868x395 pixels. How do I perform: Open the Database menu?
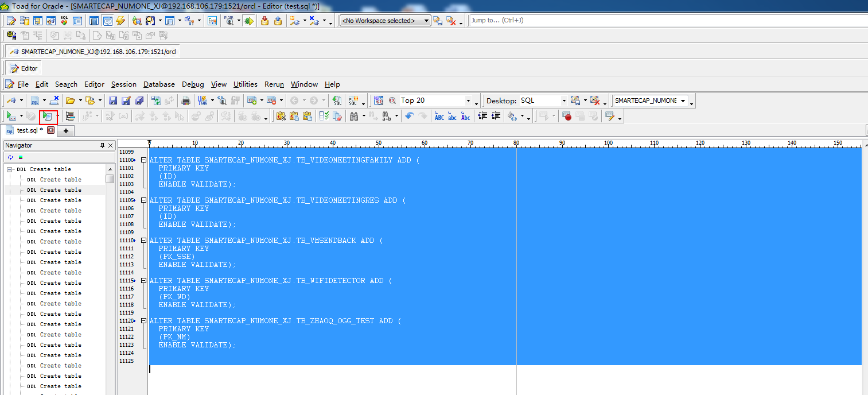[159, 84]
